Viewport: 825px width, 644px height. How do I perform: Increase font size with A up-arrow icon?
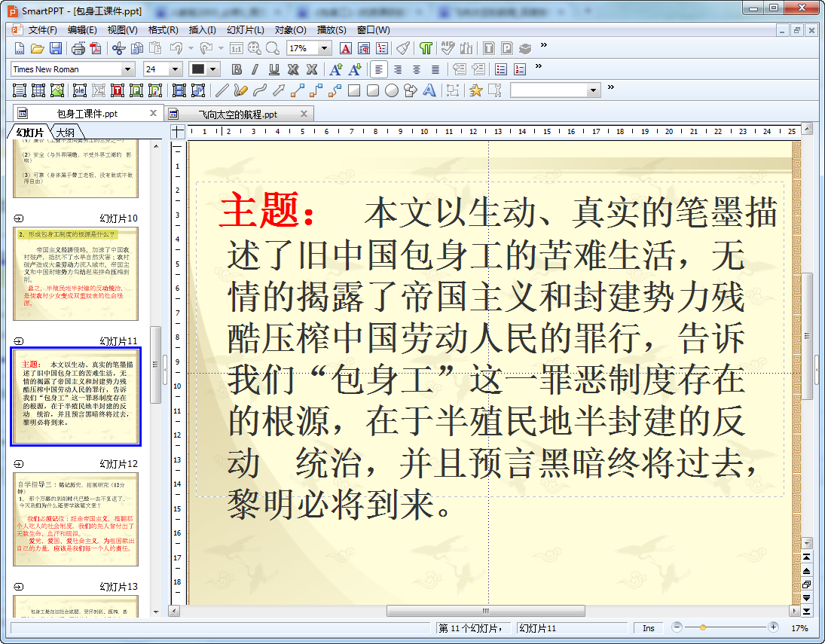coord(336,69)
